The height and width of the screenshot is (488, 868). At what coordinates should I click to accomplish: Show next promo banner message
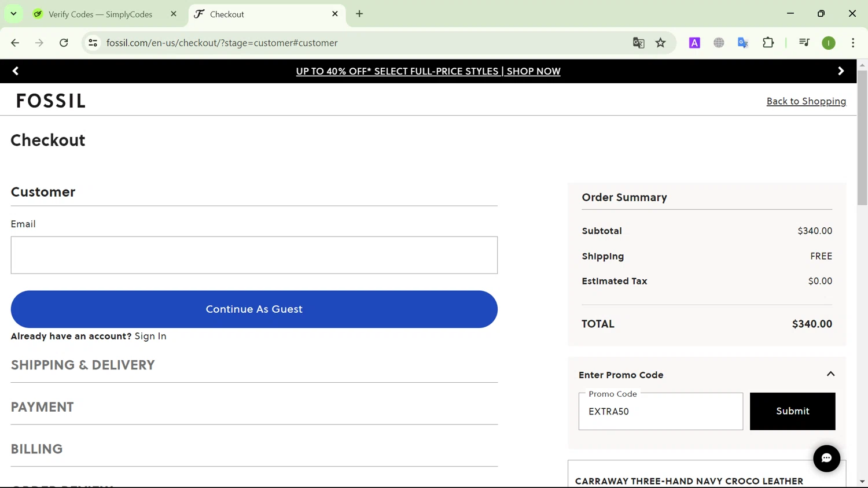point(841,71)
